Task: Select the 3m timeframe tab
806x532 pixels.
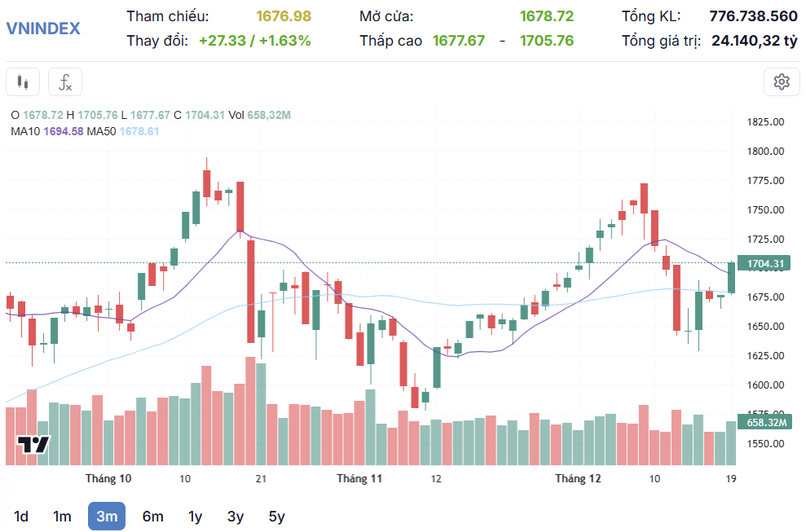Action: (x=107, y=517)
